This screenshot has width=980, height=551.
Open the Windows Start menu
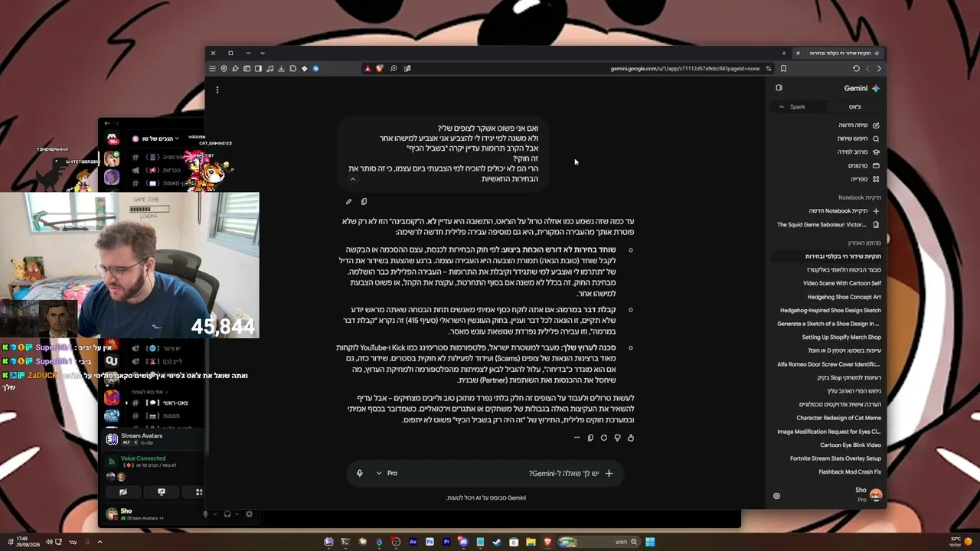coord(650,542)
